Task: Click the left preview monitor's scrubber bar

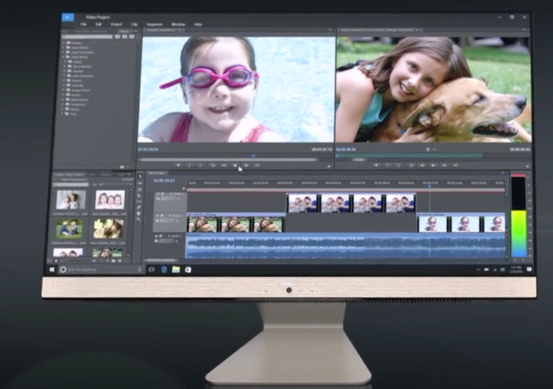Action: pyautogui.click(x=229, y=160)
